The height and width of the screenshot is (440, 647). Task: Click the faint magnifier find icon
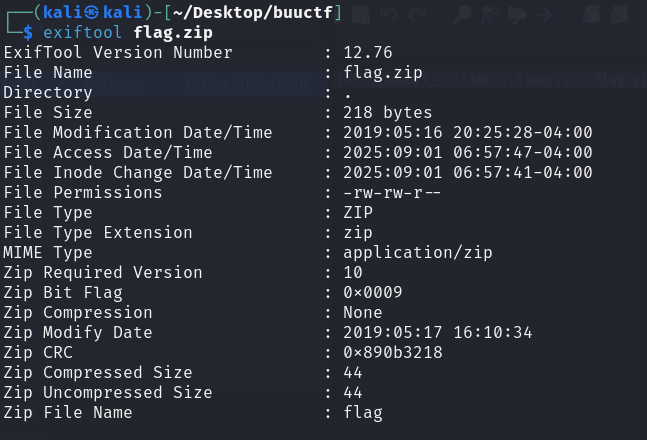(x=462, y=14)
